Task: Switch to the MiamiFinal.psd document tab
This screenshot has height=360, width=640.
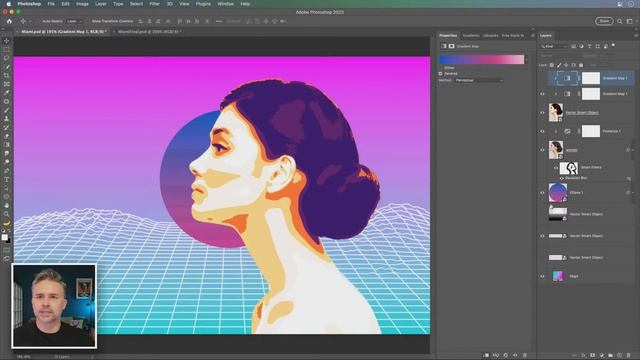Action: (x=150, y=31)
